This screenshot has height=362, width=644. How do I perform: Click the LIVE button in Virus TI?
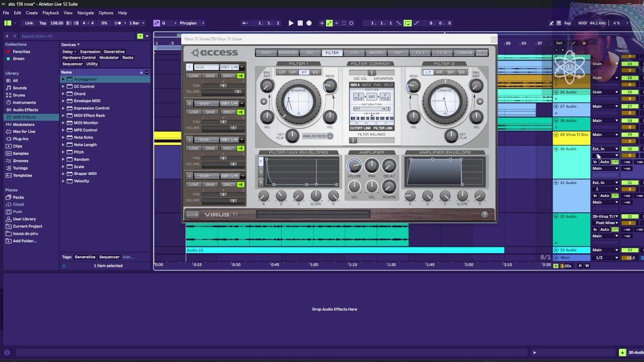pos(192,215)
